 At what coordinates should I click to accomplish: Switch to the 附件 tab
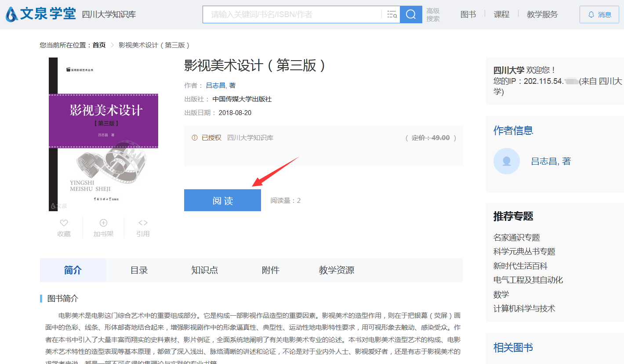[271, 270]
